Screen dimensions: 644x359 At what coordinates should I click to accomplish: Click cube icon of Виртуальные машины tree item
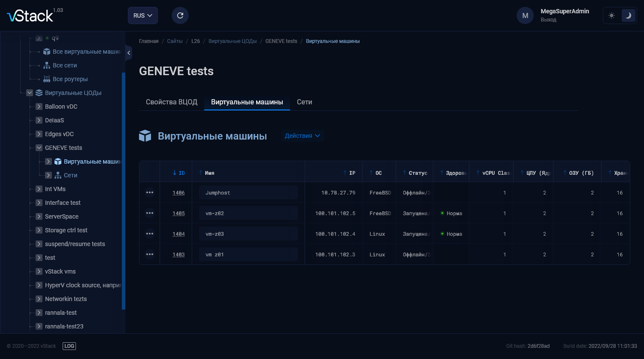58,161
